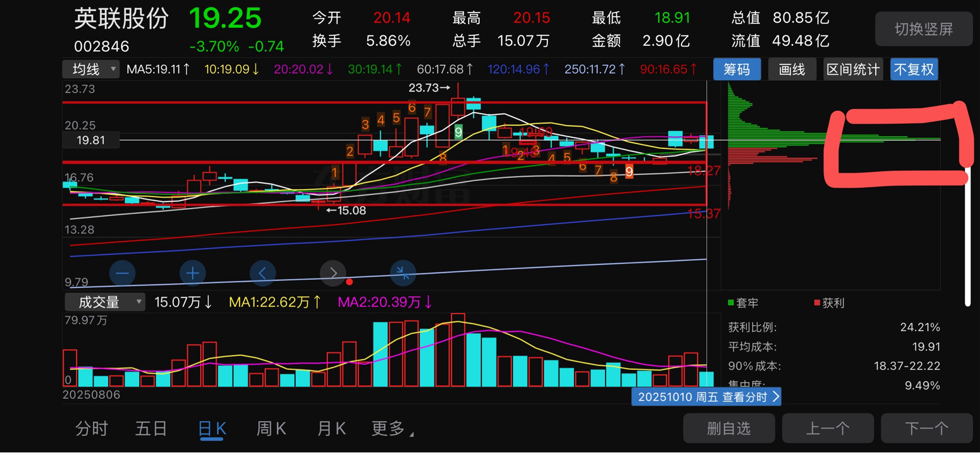980x453 pixels.
Task: Open the 均线 indicator dropdown
Action: click(91, 70)
